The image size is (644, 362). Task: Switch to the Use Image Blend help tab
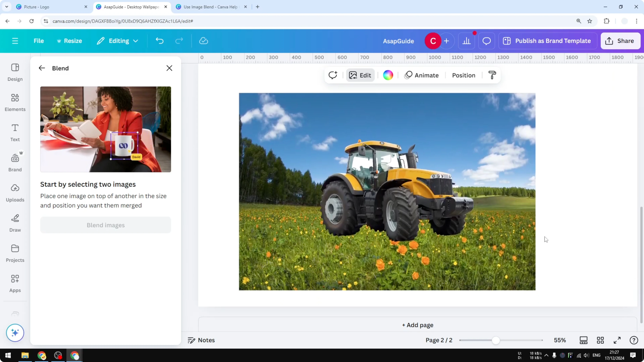coord(210,7)
